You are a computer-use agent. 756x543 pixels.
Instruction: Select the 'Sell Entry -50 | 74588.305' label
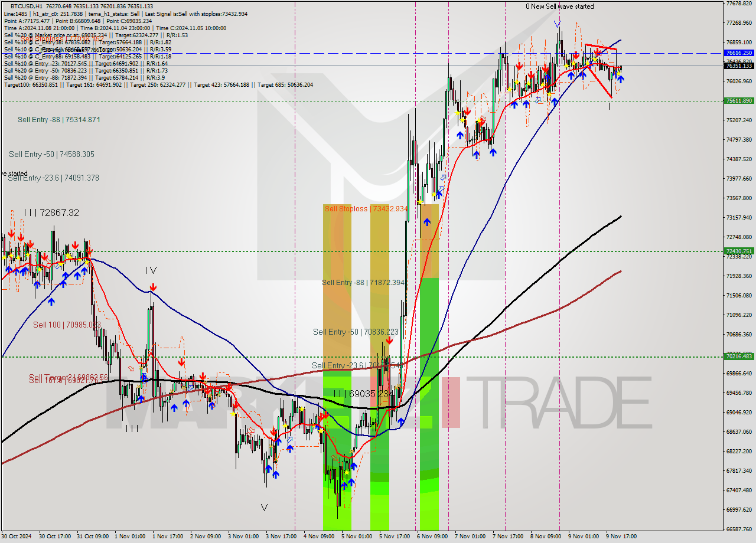[x=51, y=154]
